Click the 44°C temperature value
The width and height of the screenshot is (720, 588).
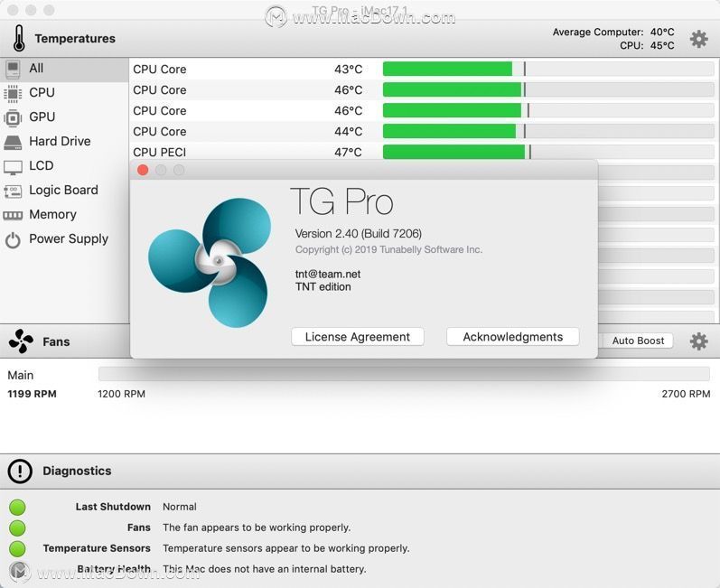(348, 131)
